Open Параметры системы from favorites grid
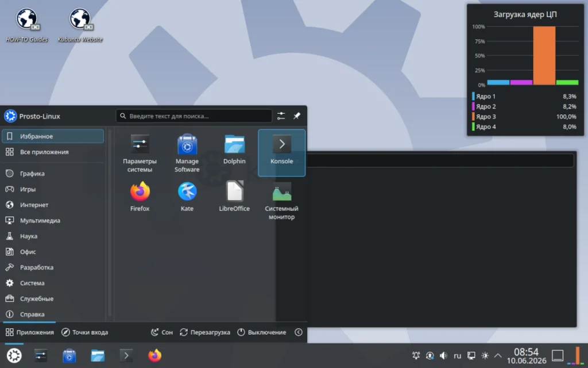 click(x=140, y=153)
